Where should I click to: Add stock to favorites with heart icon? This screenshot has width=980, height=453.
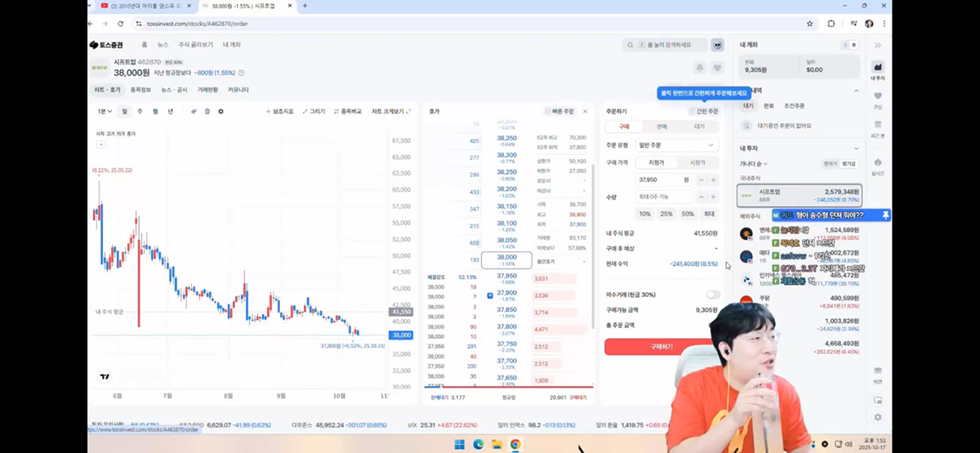tap(717, 68)
